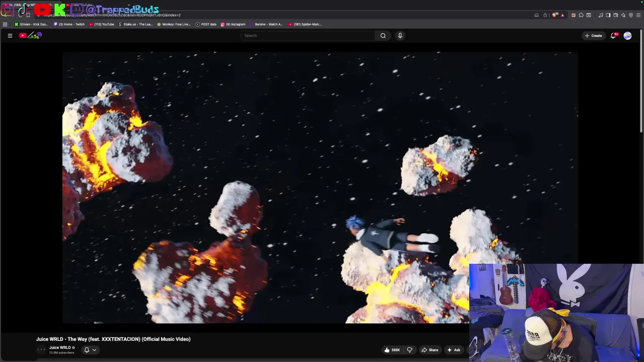Open the Brave Wallet icon
Viewport: 644px width, 362px height.
coord(616,15)
